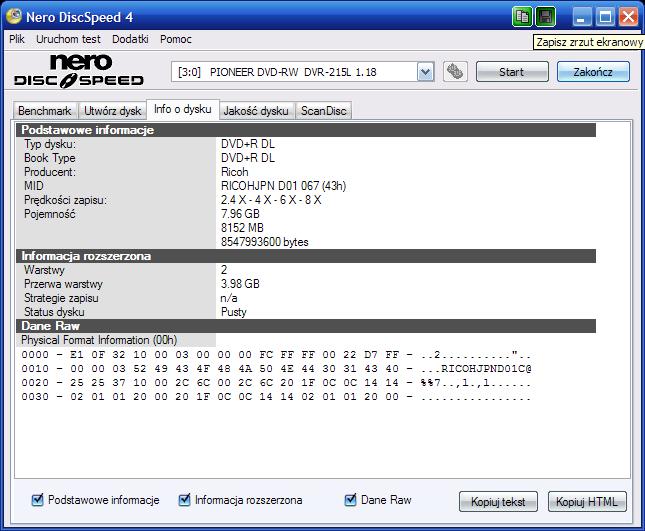Viewport: 645px width, 531px height.
Task: Click the Kopiuj HTML button
Action: (587, 502)
